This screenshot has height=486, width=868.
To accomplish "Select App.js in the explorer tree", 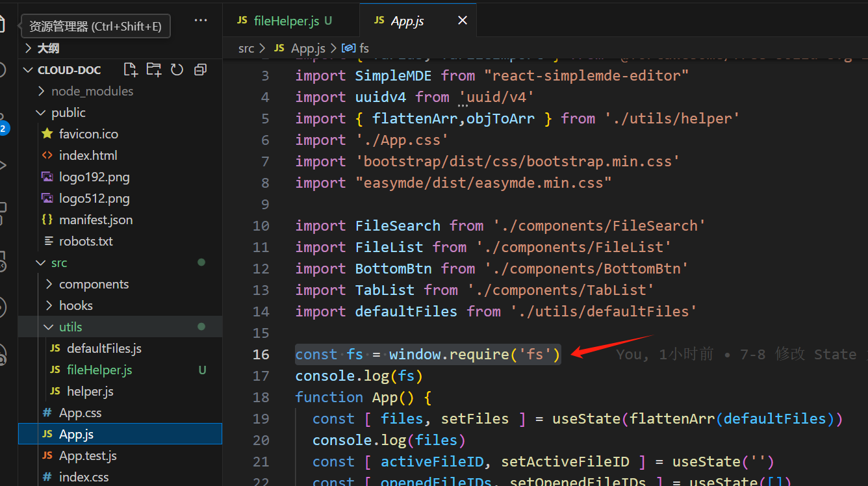I will click(x=120, y=434).
